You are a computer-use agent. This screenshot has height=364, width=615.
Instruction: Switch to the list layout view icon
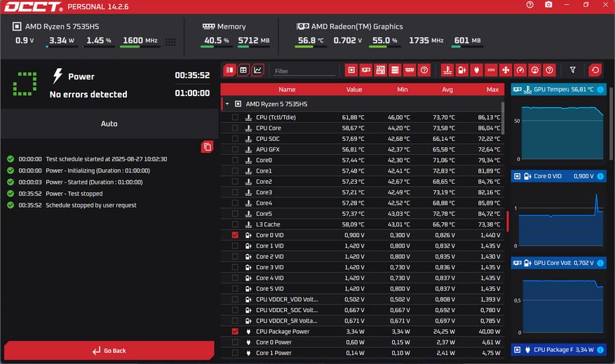tap(229, 70)
